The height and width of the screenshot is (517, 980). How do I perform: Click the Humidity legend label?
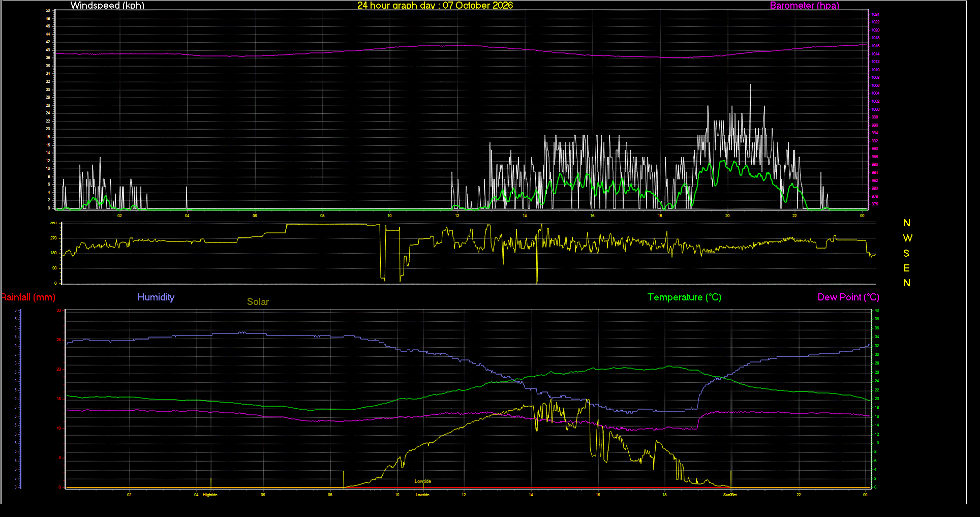click(x=156, y=297)
